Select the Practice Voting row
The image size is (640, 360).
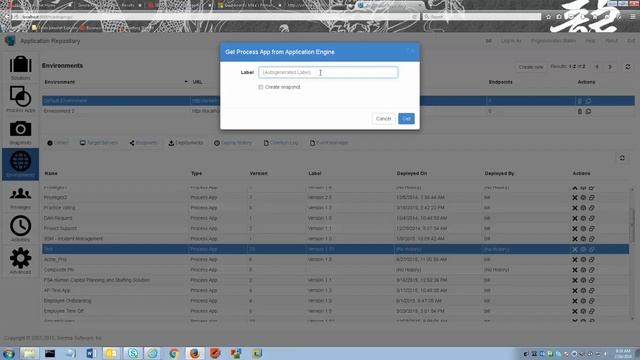336,208
